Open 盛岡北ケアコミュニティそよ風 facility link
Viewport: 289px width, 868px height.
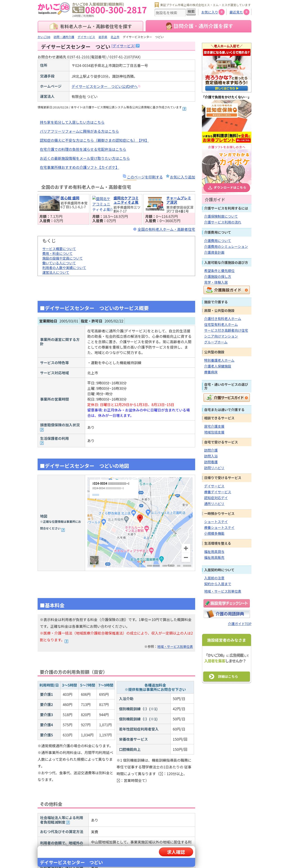pyautogui.click(x=126, y=200)
